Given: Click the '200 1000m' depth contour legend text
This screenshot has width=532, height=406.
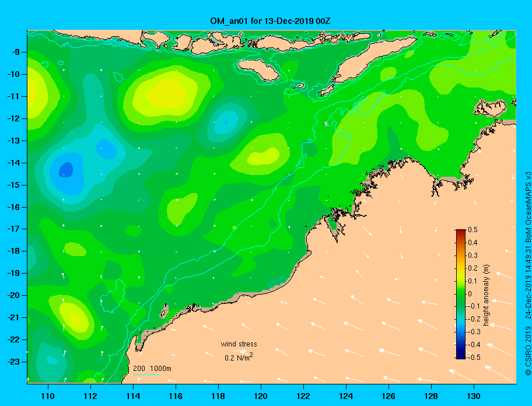Looking at the screenshot, I should click(152, 368).
